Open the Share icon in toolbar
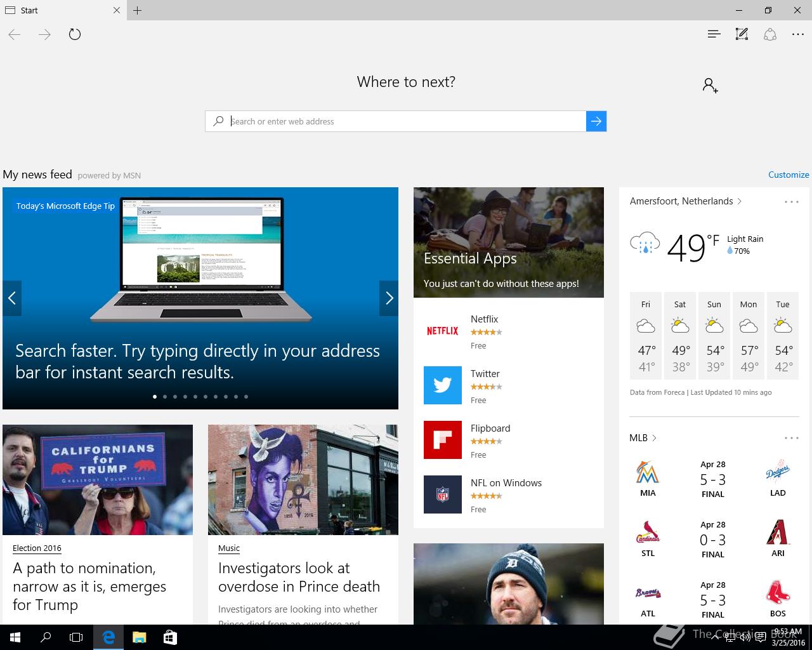The height and width of the screenshot is (650, 812). [770, 34]
